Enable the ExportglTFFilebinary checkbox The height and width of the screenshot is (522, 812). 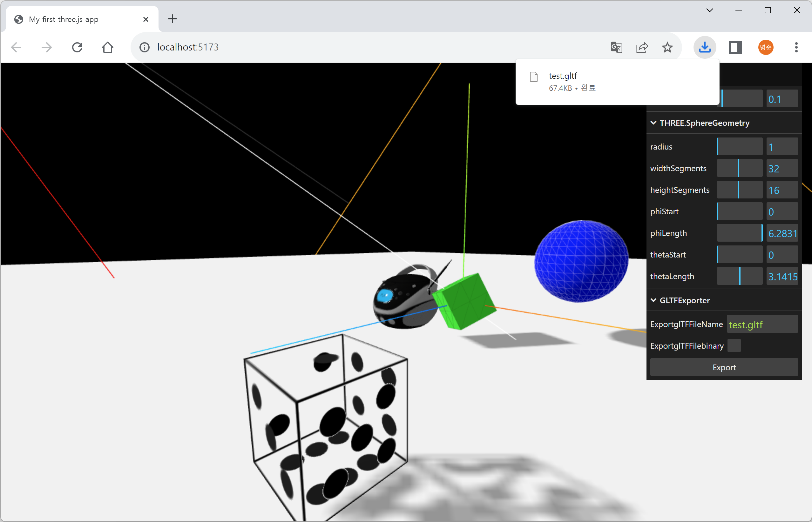[x=734, y=346]
